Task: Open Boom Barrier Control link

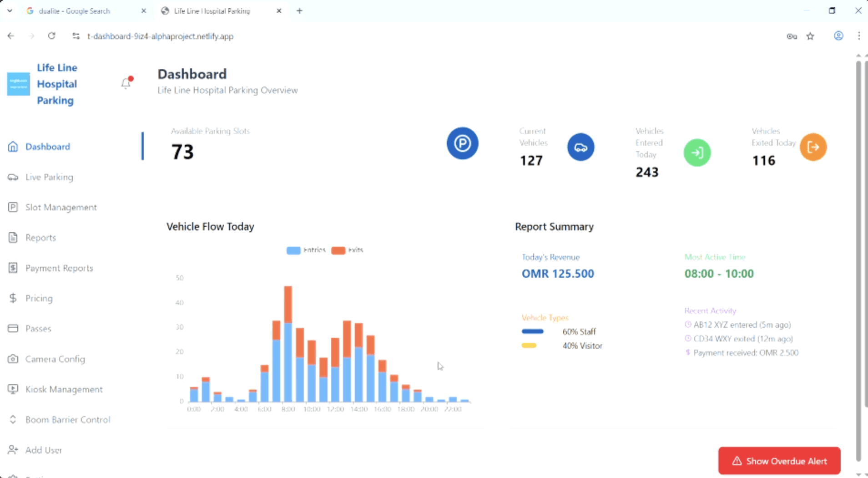Action: (68, 420)
